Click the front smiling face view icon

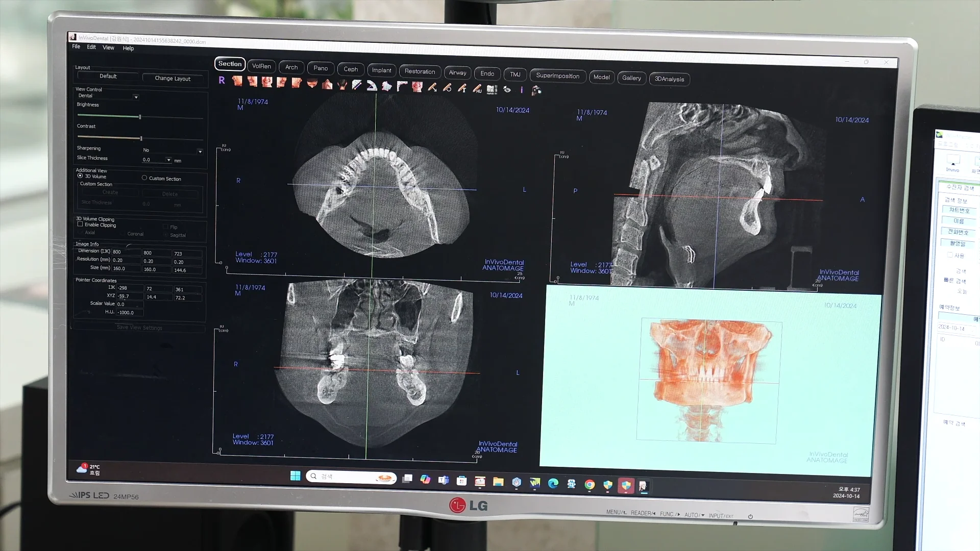[x=267, y=82]
